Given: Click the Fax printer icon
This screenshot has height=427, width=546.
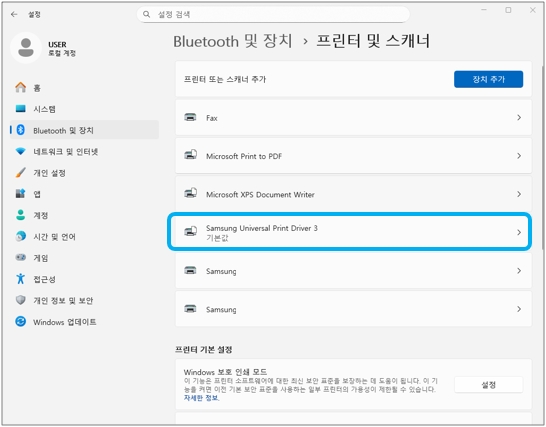Looking at the screenshot, I should (190, 117).
